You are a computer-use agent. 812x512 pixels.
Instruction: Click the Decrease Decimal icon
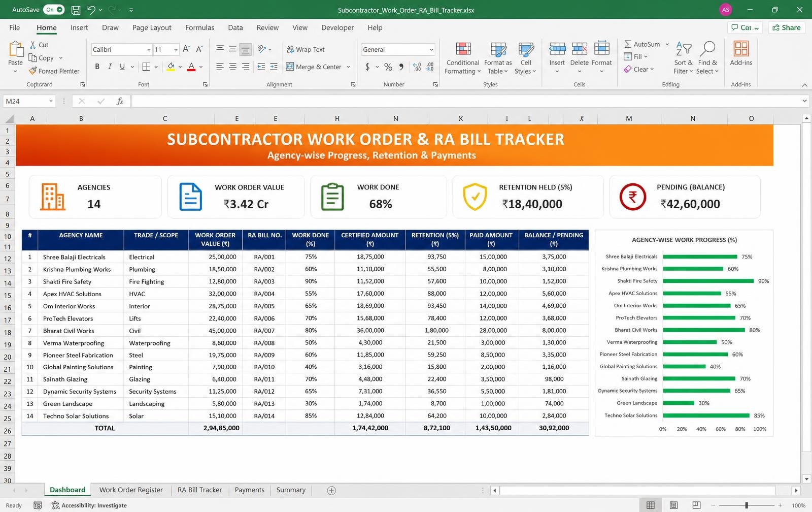[x=430, y=67]
